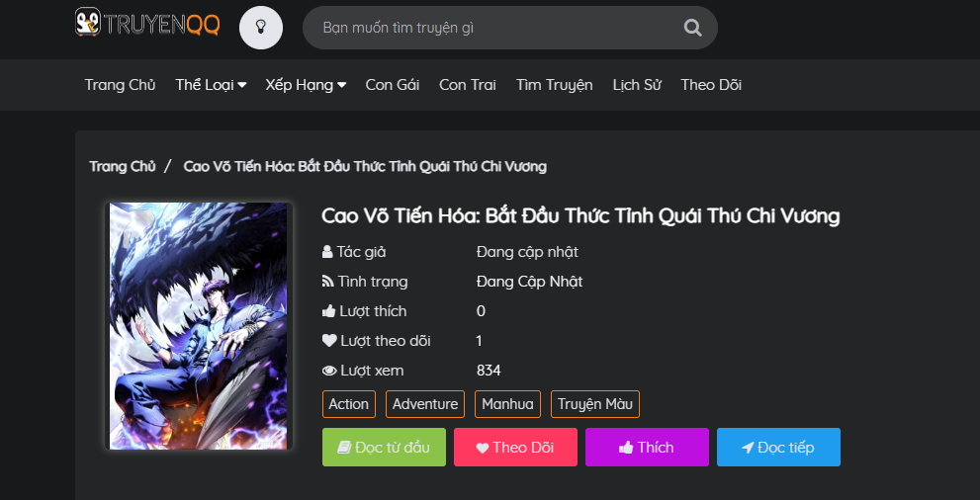
Task: Go to the Con Trai section
Action: click(x=468, y=85)
